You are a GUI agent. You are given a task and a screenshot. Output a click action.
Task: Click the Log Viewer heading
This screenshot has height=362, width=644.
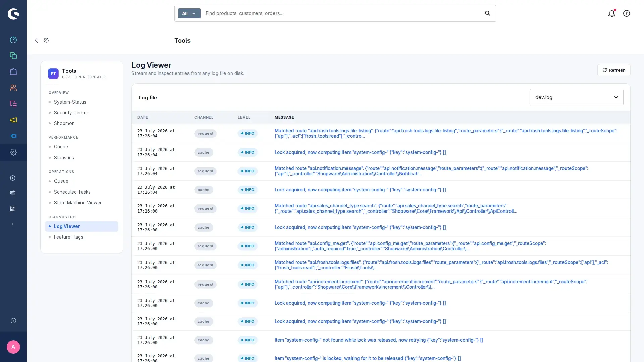151,65
